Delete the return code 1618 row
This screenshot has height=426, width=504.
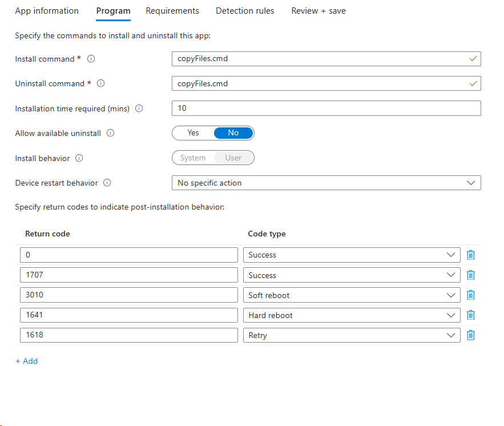tap(470, 335)
